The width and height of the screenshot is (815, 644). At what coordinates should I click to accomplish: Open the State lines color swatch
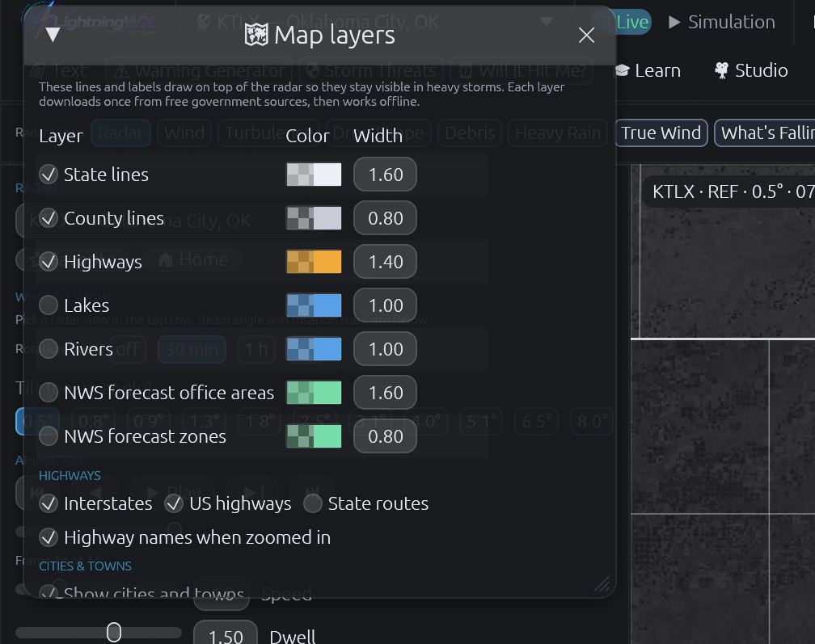314,175
